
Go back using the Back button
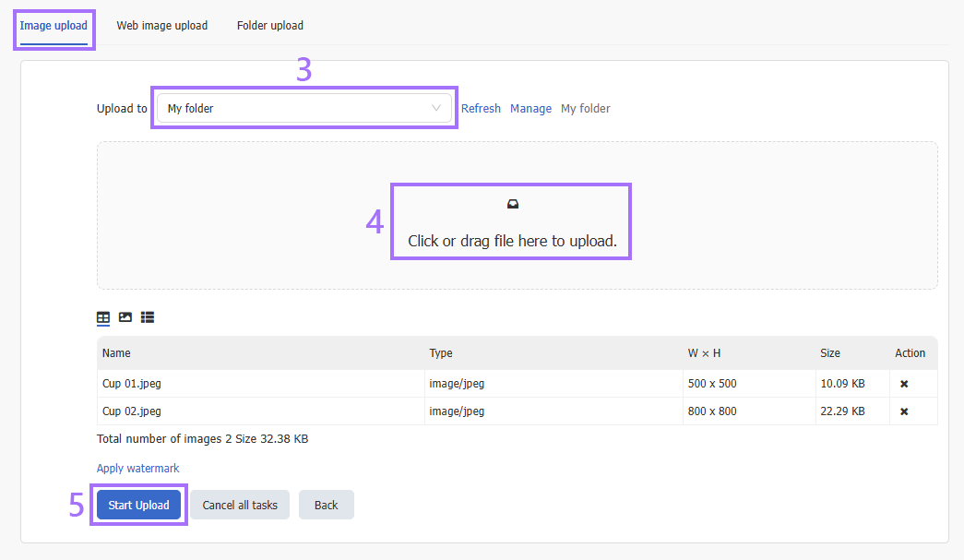coord(326,505)
